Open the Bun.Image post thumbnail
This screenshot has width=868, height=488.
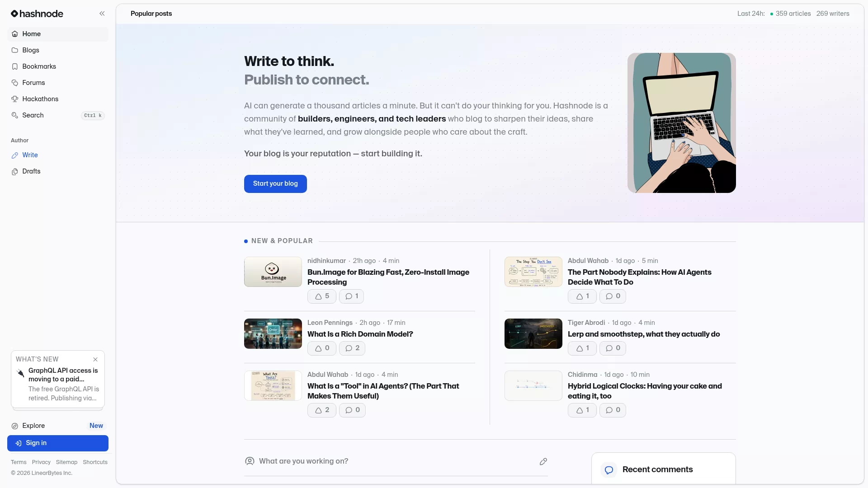pyautogui.click(x=273, y=272)
